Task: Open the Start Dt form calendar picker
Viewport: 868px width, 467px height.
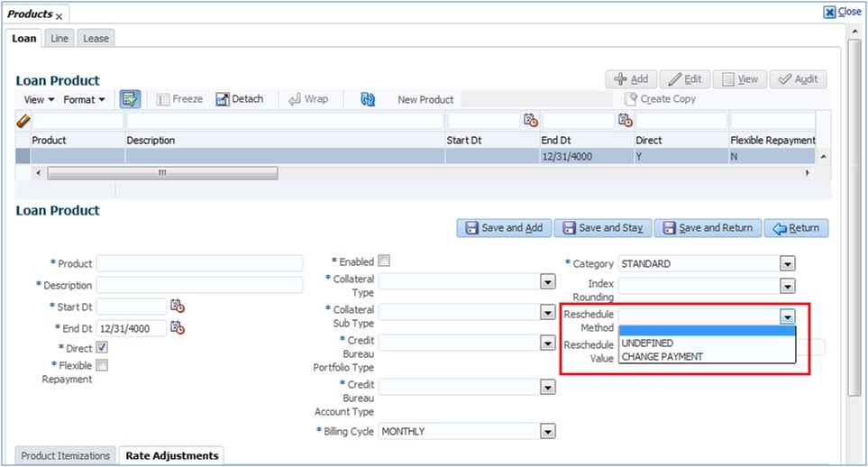Action: pyautogui.click(x=178, y=306)
